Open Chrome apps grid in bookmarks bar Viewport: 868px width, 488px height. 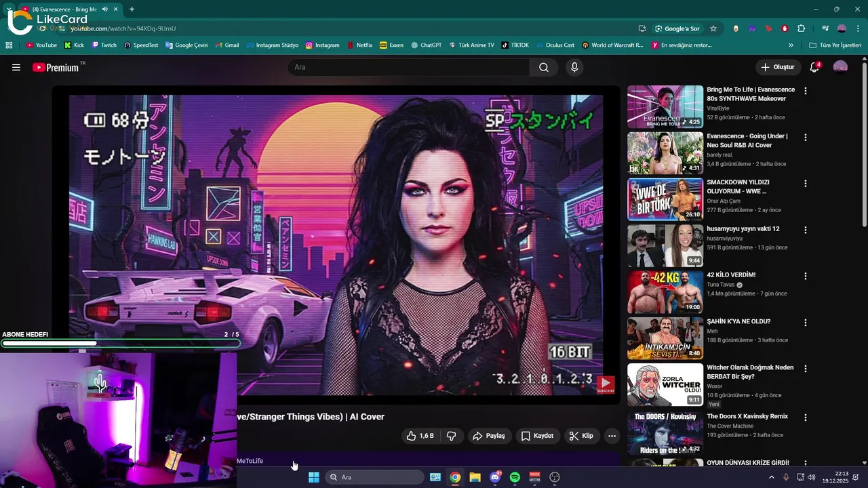(x=9, y=45)
